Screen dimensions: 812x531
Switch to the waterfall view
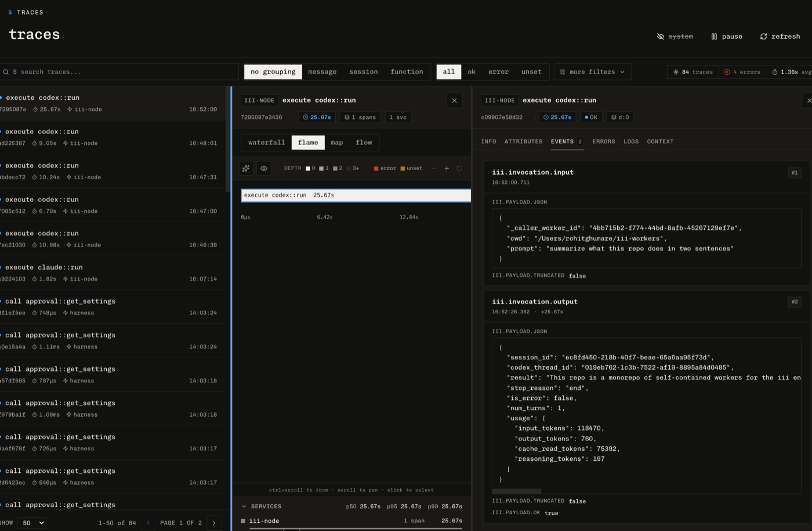pos(266,143)
